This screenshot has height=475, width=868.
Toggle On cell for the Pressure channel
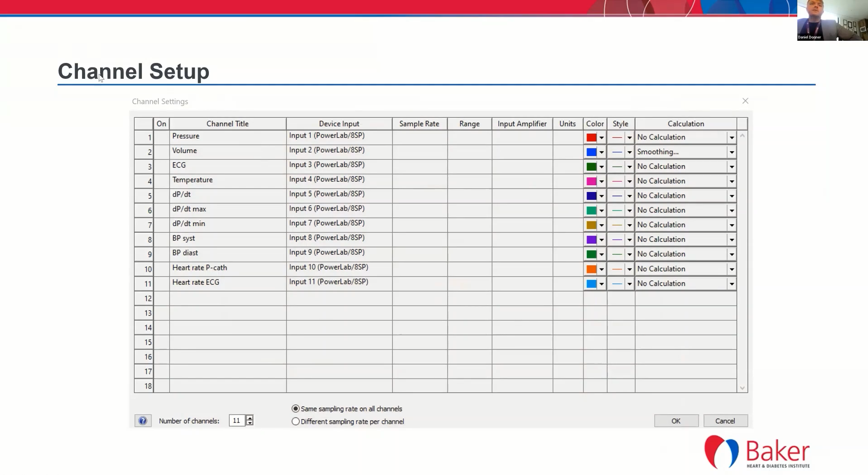pyautogui.click(x=161, y=137)
